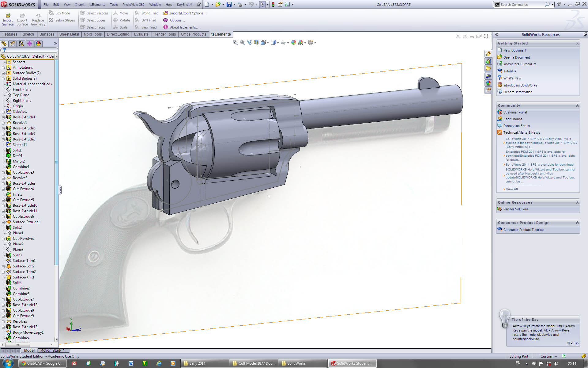Screen dimensions: 588x368
Task: Open the KeyShot 4 menu
Action: pos(185,5)
